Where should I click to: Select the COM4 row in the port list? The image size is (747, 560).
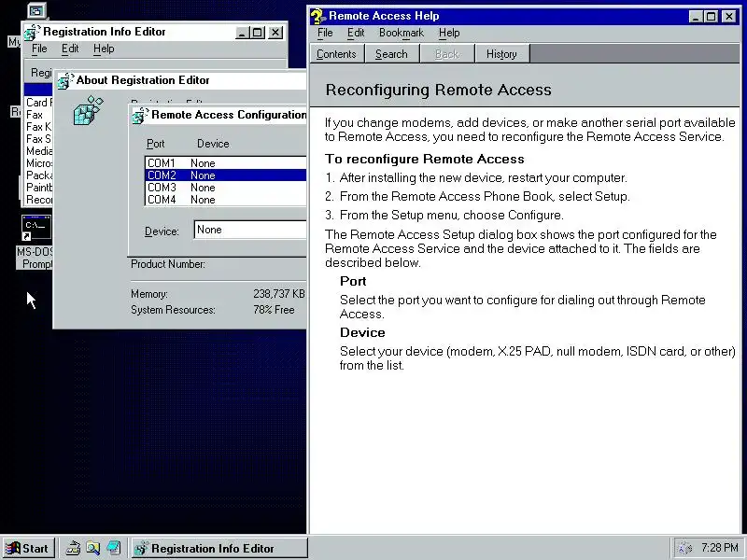226,200
